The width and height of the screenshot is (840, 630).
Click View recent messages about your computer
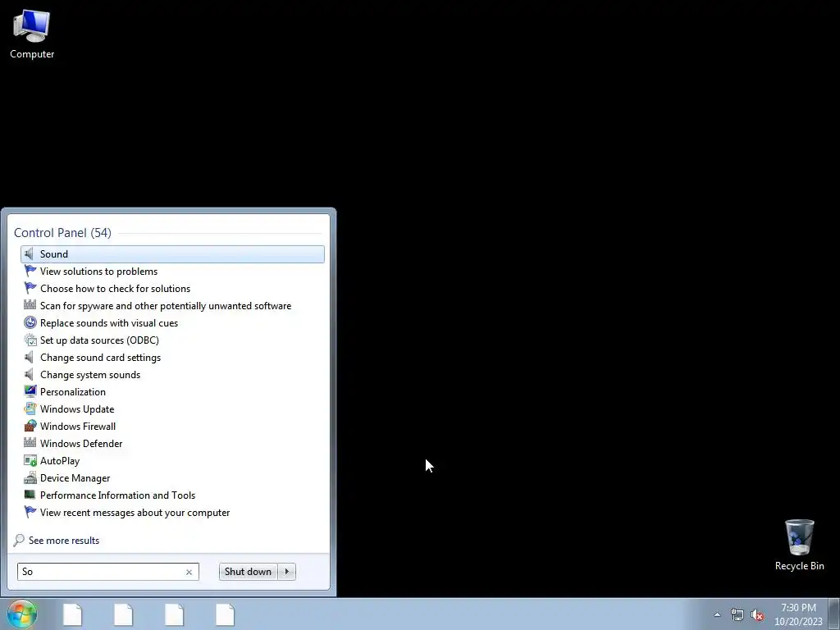coord(172,512)
